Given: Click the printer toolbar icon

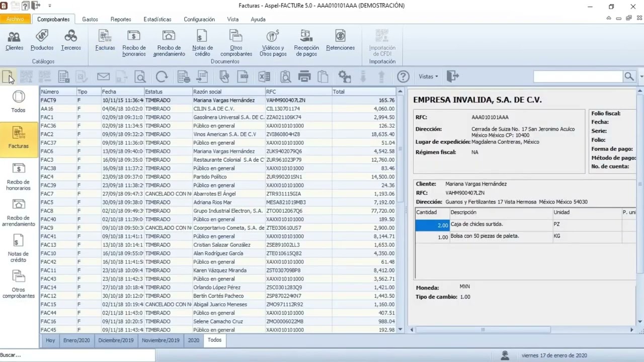Looking at the screenshot, I should (304, 76).
